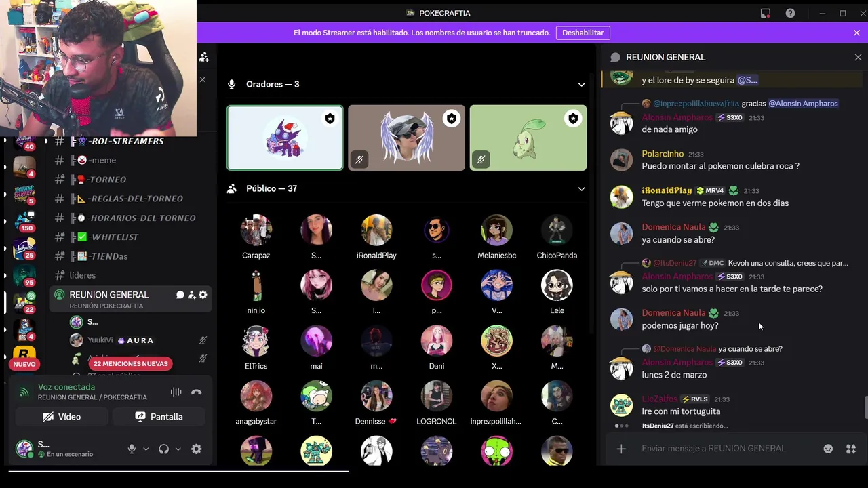Open chat icon on REUNION GENERAL channel
The height and width of the screenshot is (488, 868).
[180, 295]
